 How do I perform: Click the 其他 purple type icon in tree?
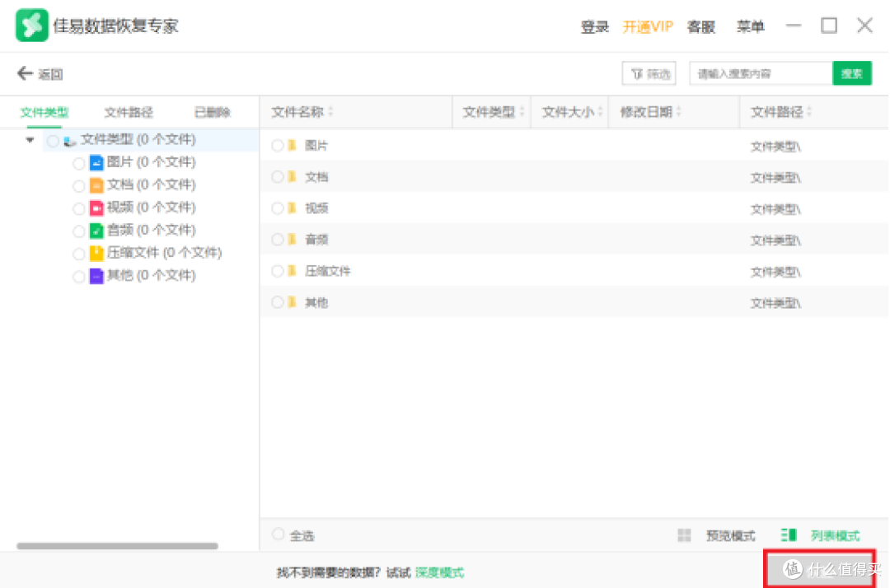(x=96, y=276)
